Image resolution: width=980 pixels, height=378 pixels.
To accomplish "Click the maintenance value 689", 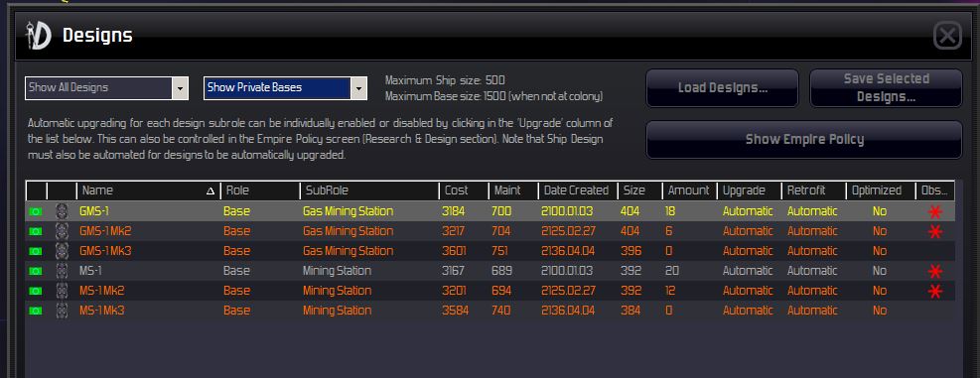I will click(x=501, y=271).
